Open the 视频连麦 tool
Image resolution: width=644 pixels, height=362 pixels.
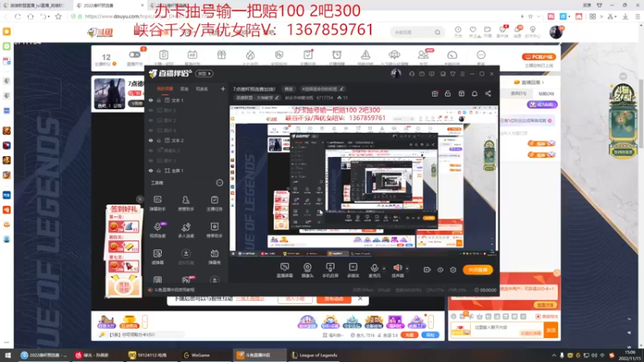pyautogui.click(x=158, y=230)
